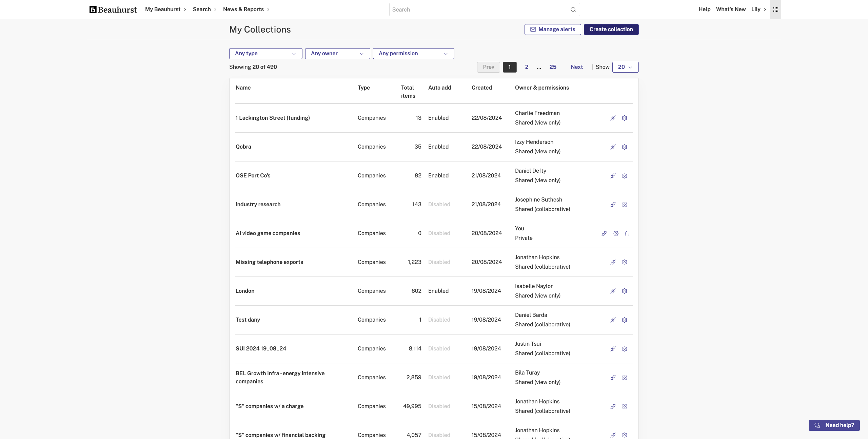Focus the top Search input field
The height and width of the screenshot is (439, 868).
click(x=478, y=9)
